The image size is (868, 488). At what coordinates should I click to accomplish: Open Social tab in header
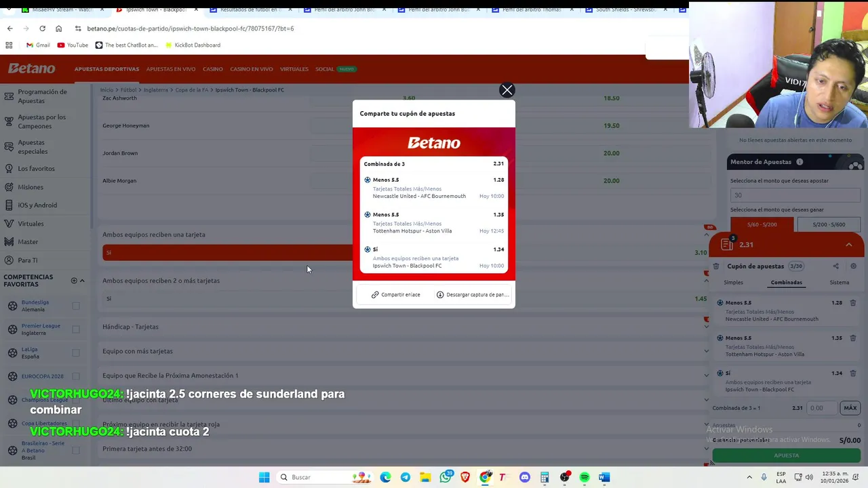(325, 69)
